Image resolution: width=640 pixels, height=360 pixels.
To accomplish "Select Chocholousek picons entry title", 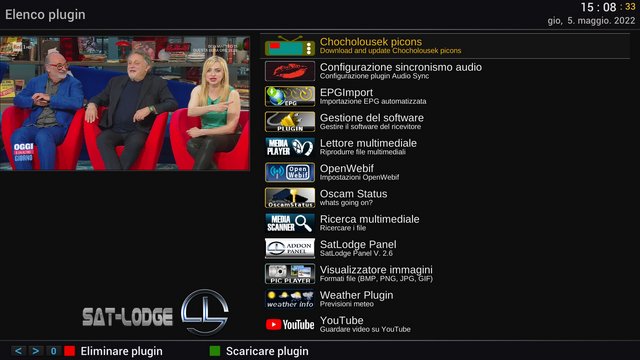I will 371,42.
